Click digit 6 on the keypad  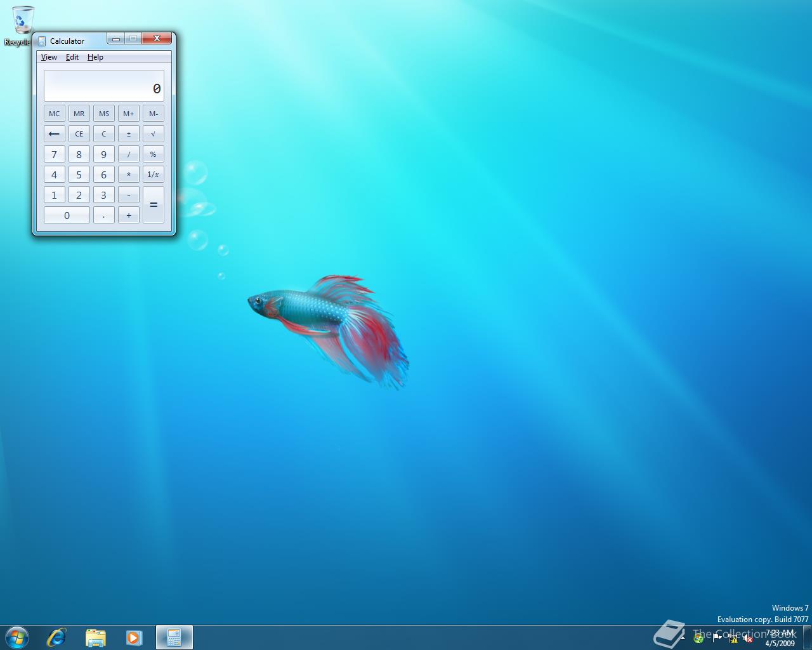104,175
